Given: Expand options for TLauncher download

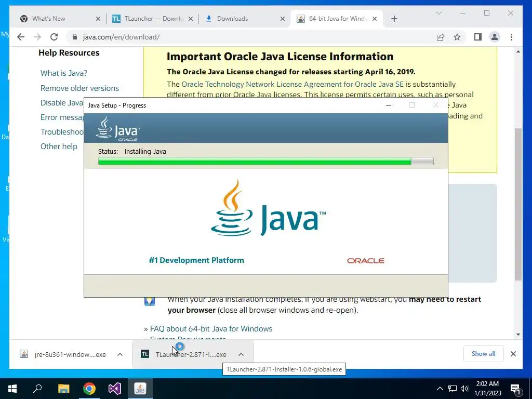Looking at the screenshot, I should coord(241,354).
